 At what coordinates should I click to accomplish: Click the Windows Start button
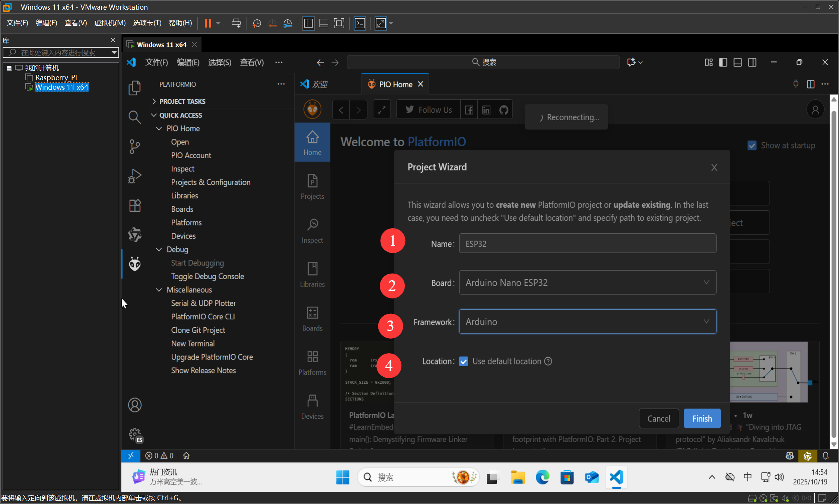click(x=343, y=477)
